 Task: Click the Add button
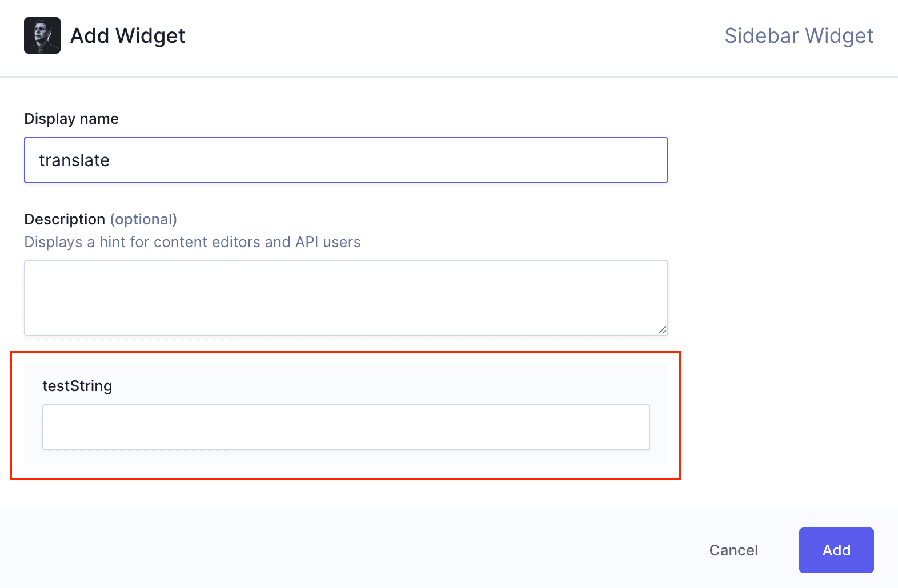pos(836,550)
